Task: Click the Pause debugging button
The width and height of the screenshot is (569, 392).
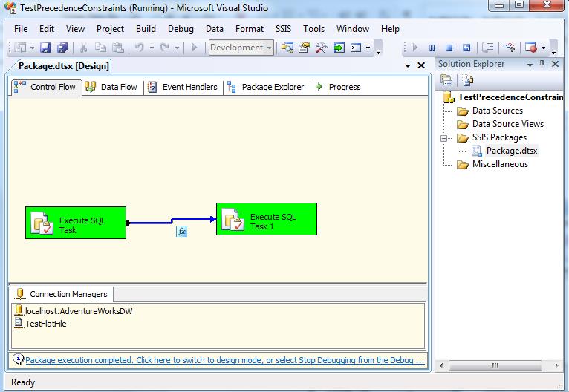Action: (432, 48)
